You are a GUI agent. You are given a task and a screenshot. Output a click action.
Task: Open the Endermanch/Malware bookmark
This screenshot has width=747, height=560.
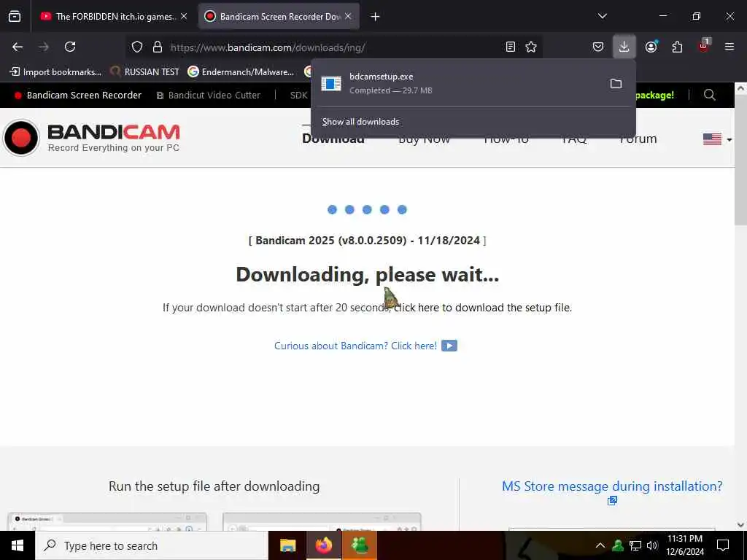tap(241, 72)
